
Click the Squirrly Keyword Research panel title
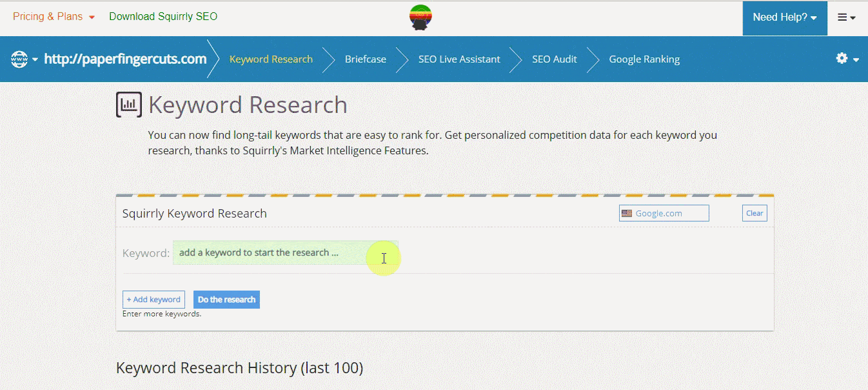[195, 214]
